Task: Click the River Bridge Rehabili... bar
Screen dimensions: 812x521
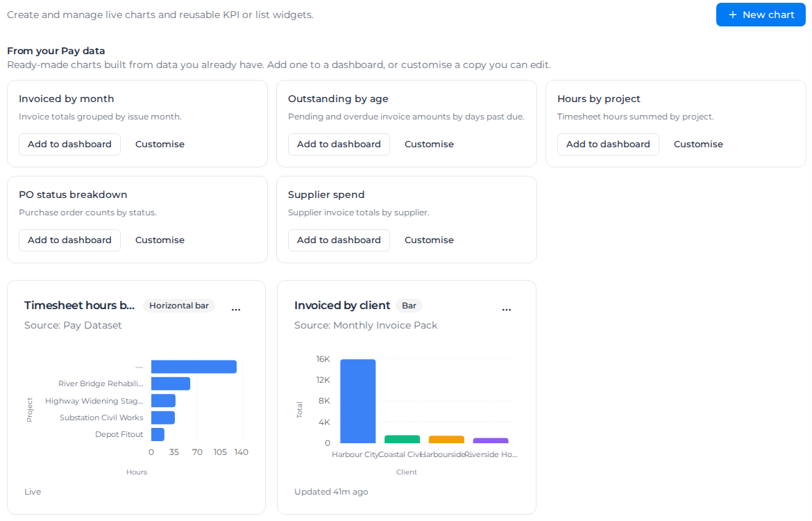Action: [170, 383]
